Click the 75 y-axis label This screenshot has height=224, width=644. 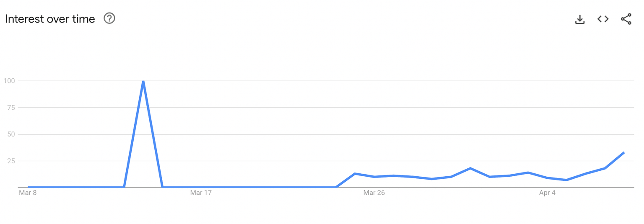11,108
